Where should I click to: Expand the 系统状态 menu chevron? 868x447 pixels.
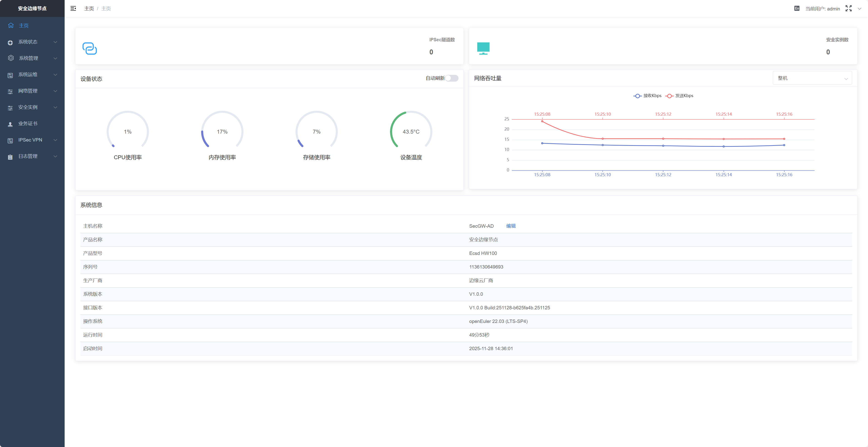[55, 42]
